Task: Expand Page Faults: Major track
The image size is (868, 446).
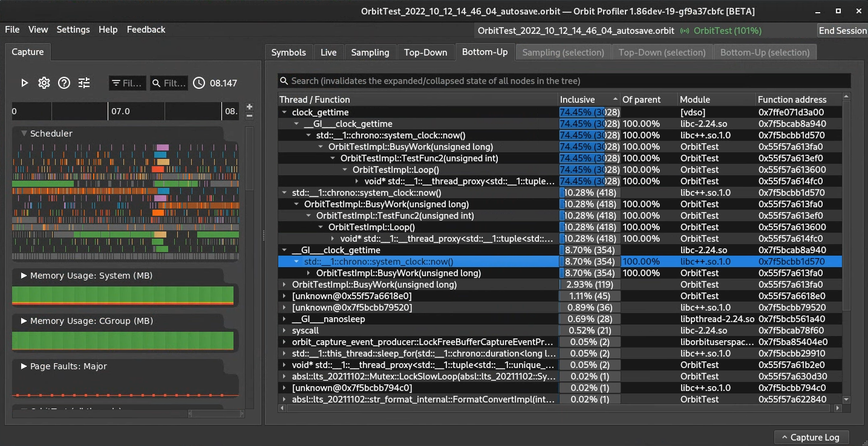Action: click(x=24, y=366)
